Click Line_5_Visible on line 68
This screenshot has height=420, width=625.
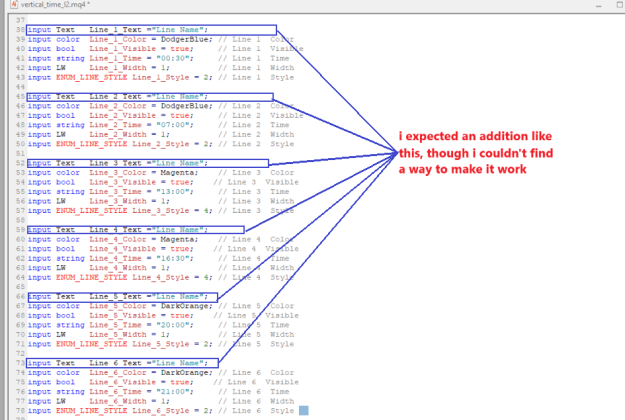click(x=123, y=316)
